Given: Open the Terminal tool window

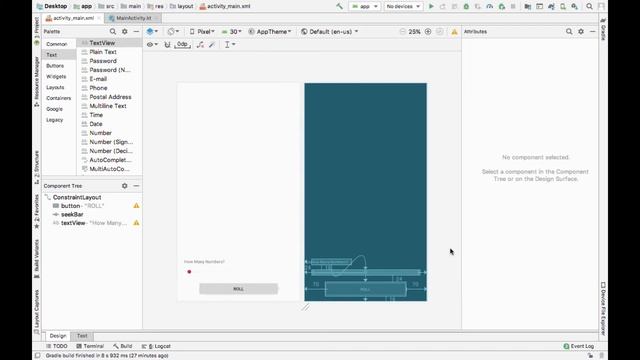Looking at the screenshot, I should (90, 346).
